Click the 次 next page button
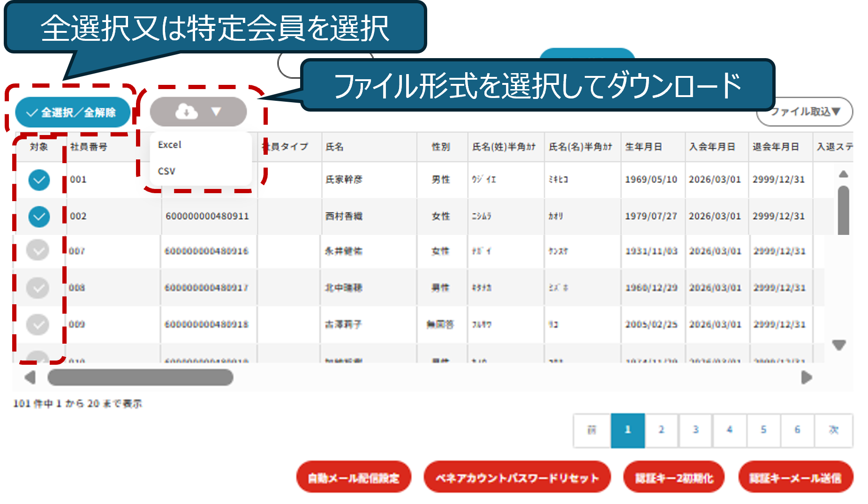This screenshot has height=504, width=868. 833,430
